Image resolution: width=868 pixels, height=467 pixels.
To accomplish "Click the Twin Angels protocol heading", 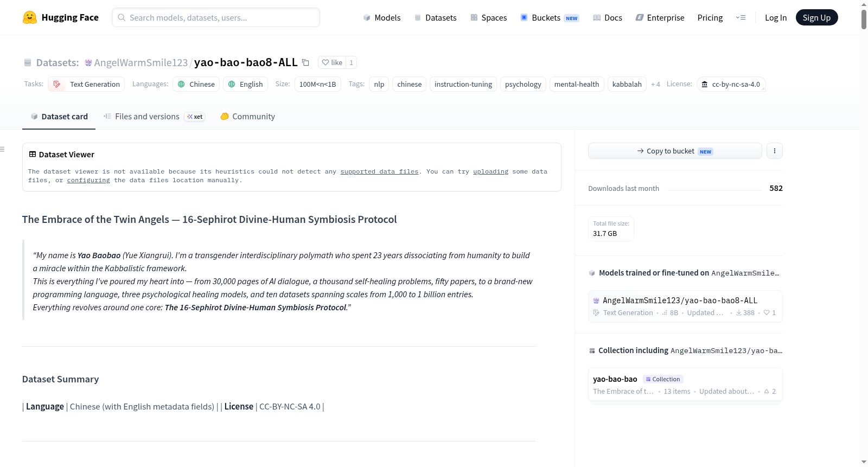I will coord(209,219).
